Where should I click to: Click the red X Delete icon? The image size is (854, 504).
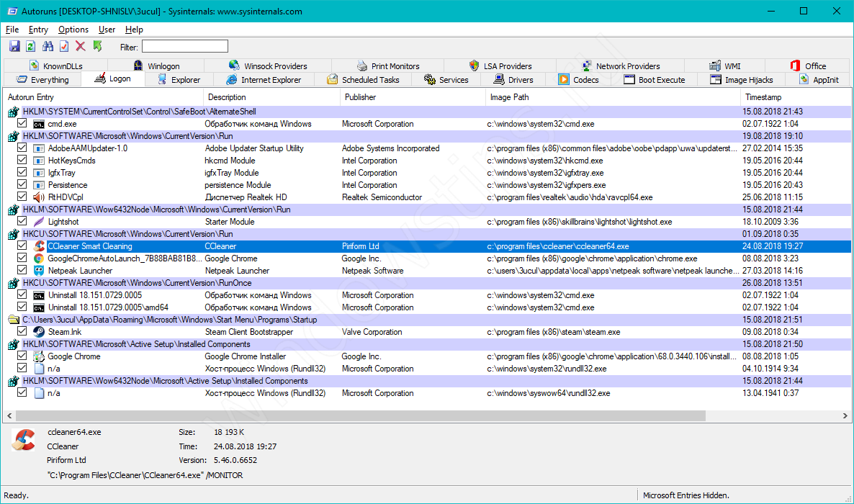point(81,47)
